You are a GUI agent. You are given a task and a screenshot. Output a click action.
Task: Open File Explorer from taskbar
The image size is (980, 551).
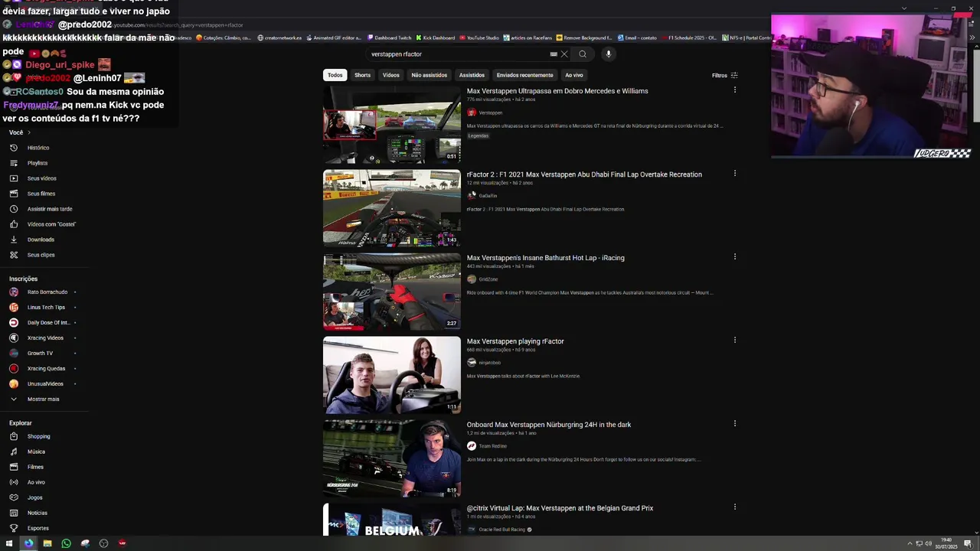(x=47, y=543)
